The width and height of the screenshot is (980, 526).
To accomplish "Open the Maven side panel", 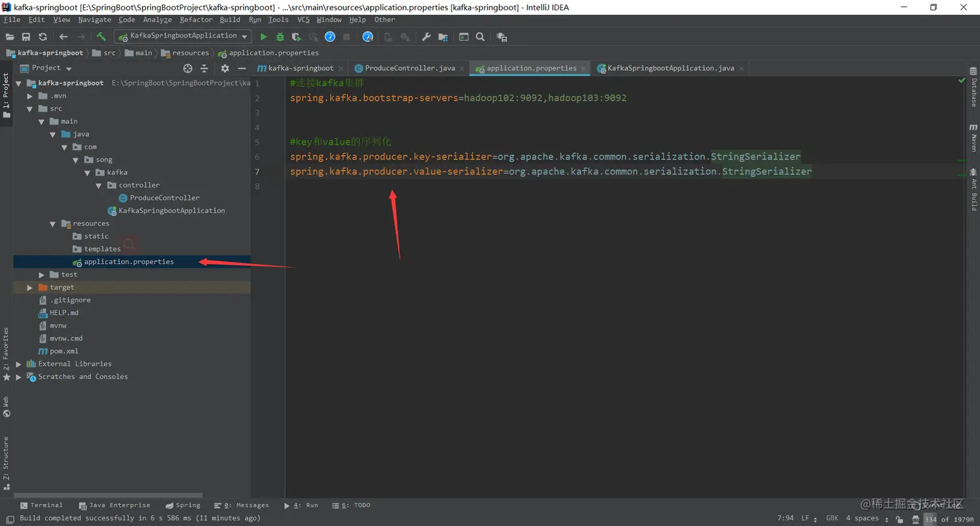I will tap(973, 137).
